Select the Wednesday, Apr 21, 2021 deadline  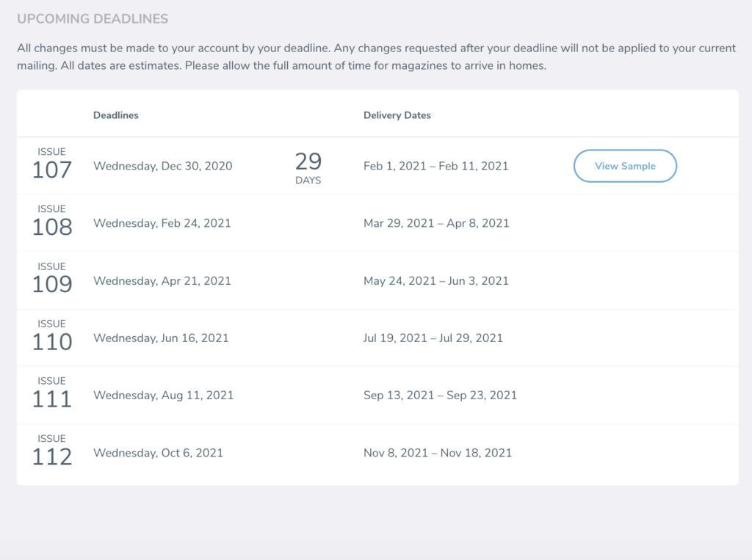click(161, 280)
